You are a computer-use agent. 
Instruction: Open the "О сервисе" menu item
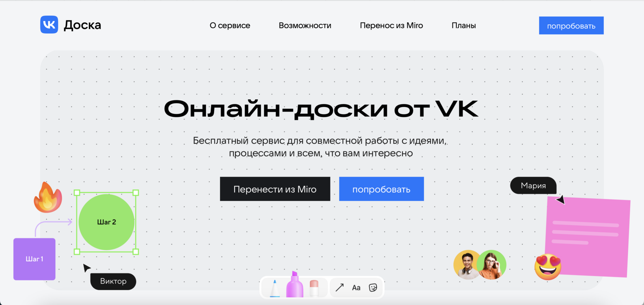click(230, 25)
